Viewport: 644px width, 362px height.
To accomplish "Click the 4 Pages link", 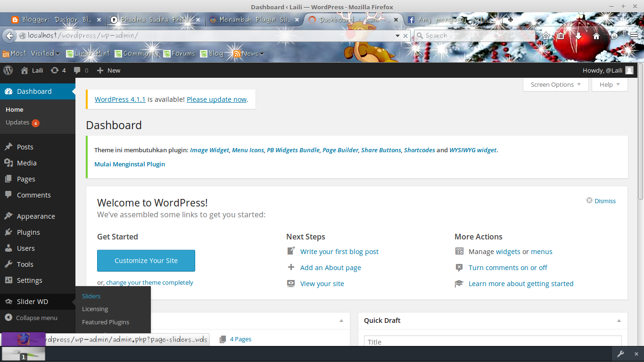I will [240, 339].
